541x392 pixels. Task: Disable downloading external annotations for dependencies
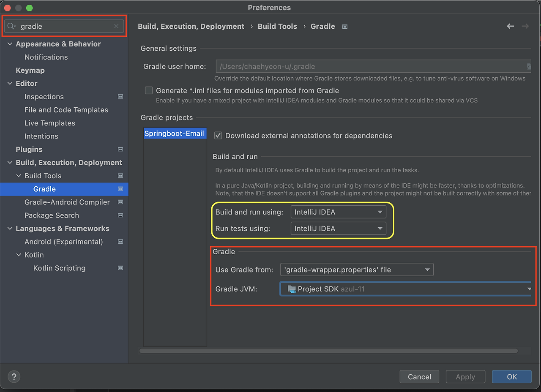219,136
